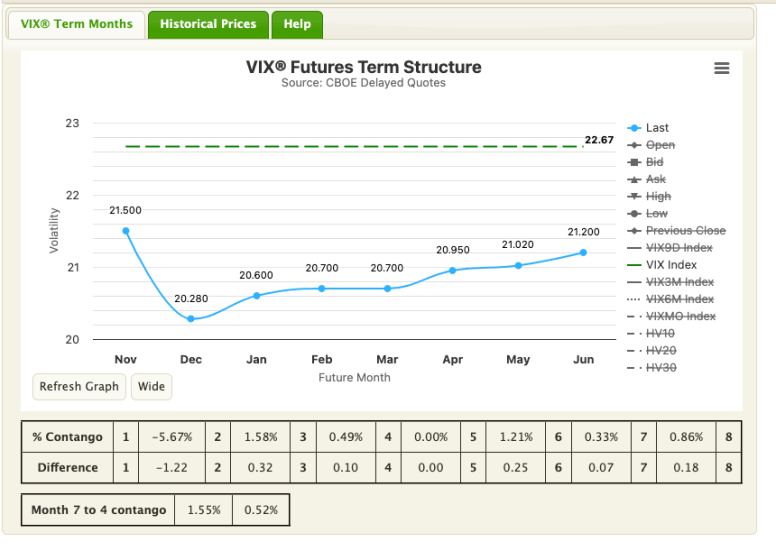Enable the Low series in legend
This screenshot has height=551, width=776.
(647, 213)
